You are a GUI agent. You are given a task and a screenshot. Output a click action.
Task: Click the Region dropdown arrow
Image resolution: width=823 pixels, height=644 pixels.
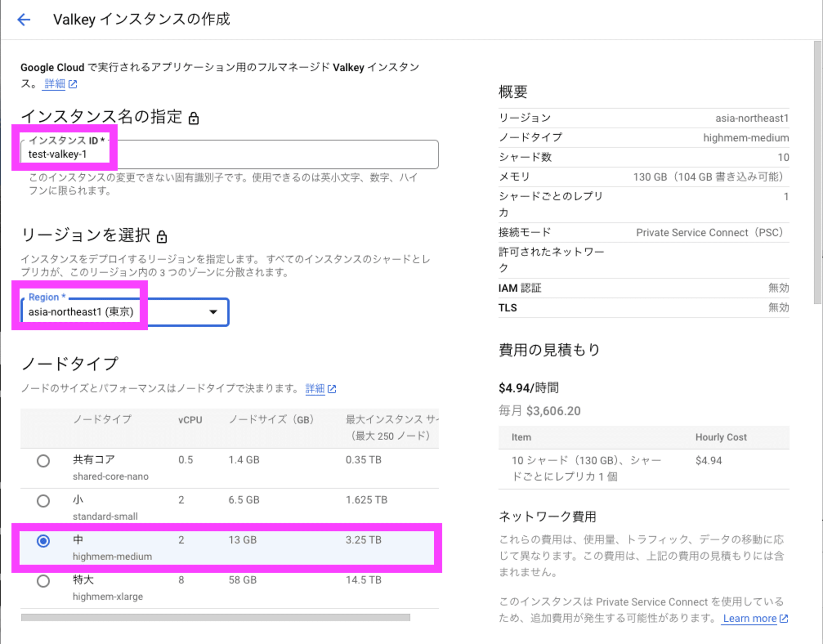click(x=213, y=312)
